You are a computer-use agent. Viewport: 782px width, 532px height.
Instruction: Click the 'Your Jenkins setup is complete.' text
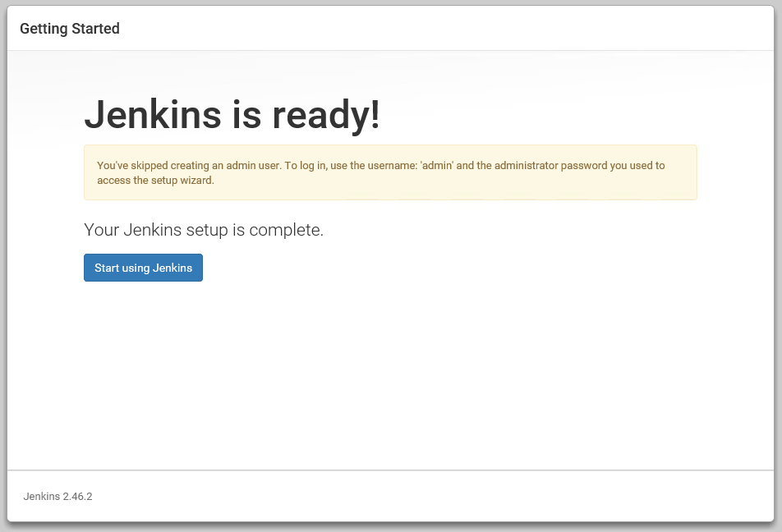(x=204, y=230)
